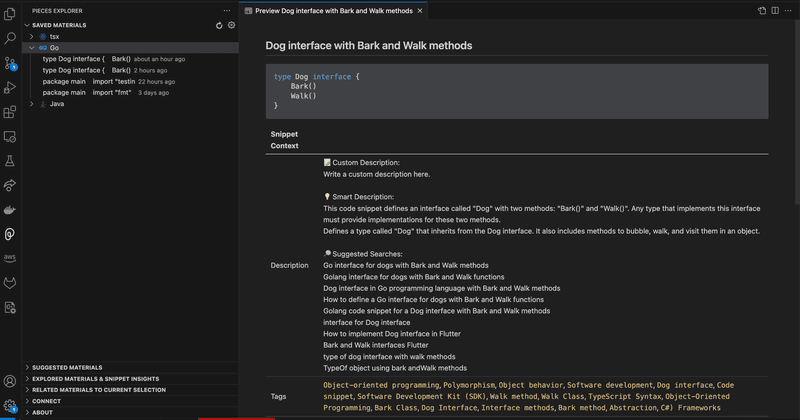Open the GitLab fox icon
800x420 pixels.
[x=10, y=283]
